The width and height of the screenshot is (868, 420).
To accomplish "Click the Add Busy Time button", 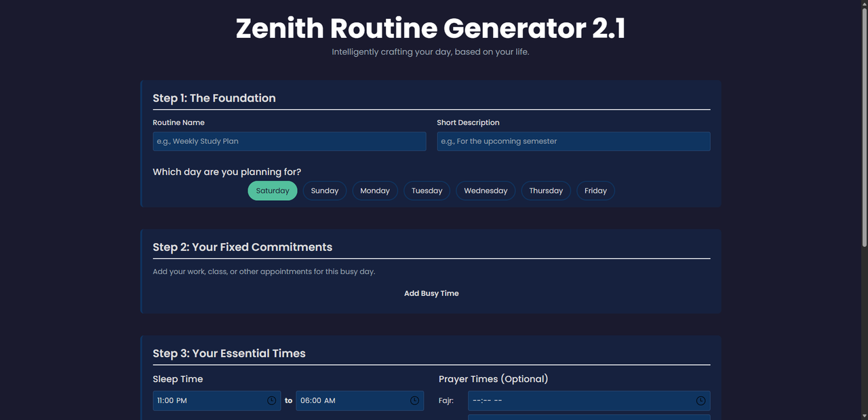I will pyautogui.click(x=431, y=293).
